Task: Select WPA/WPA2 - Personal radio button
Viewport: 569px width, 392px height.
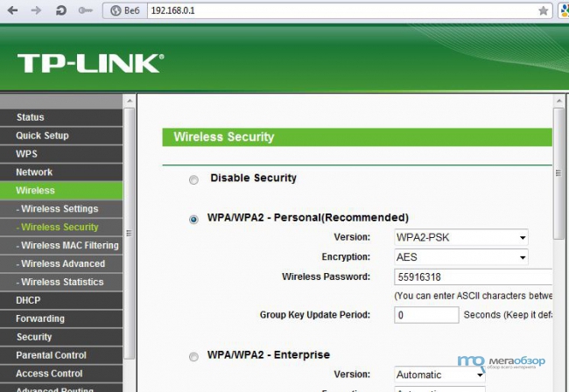Action: (x=193, y=220)
